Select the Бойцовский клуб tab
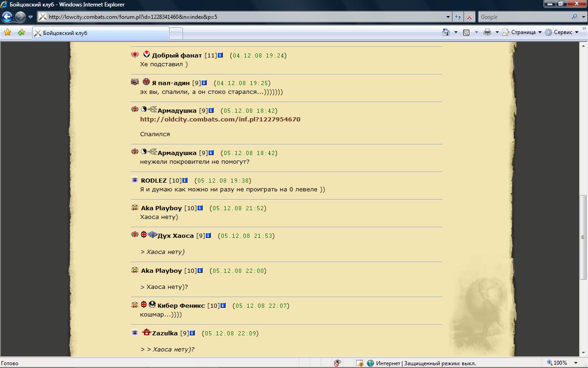This screenshot has width=588, height=368. pos(101,33)
